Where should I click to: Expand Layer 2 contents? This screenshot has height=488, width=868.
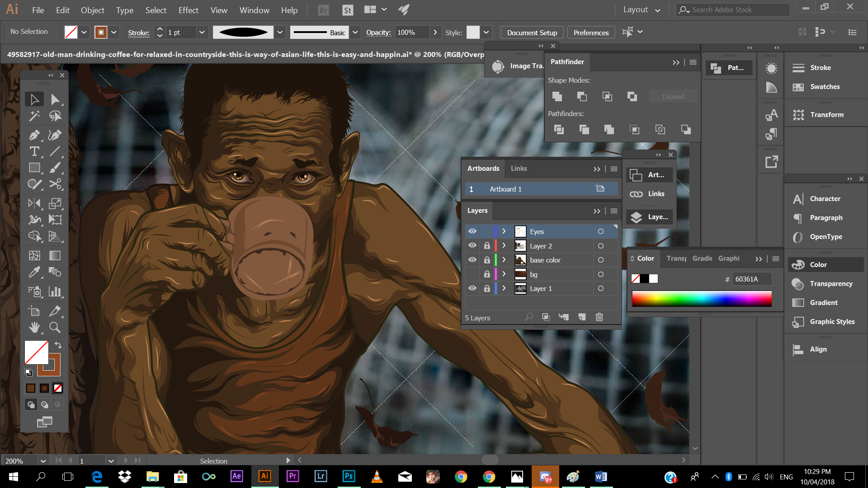[504, 246]
